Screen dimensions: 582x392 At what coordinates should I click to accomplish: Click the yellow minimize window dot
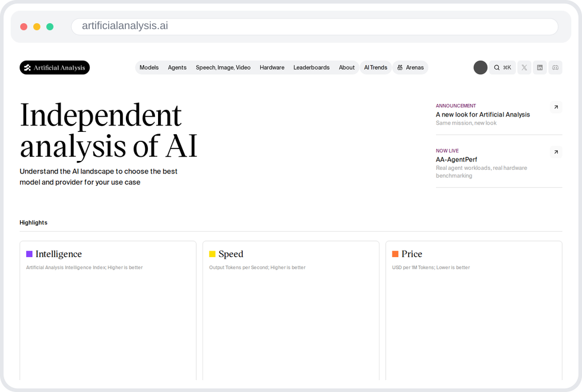[x=37, y=27]
